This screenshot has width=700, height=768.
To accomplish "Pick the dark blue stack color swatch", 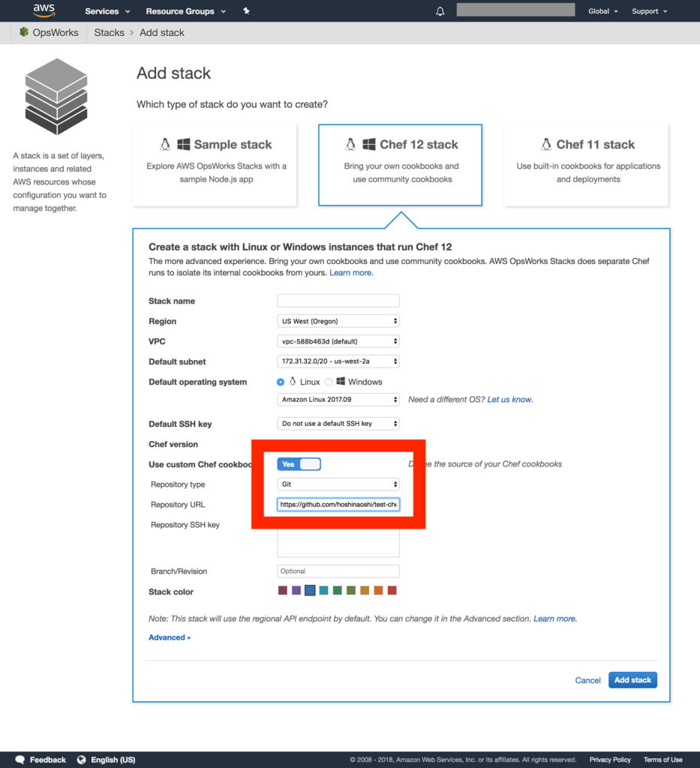I will click(310, 591).
